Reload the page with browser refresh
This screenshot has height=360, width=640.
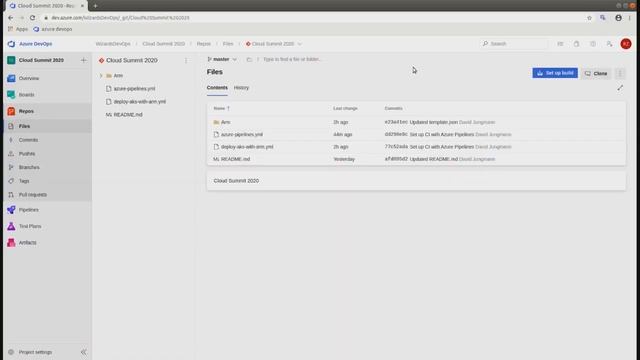tap(32, 18)
